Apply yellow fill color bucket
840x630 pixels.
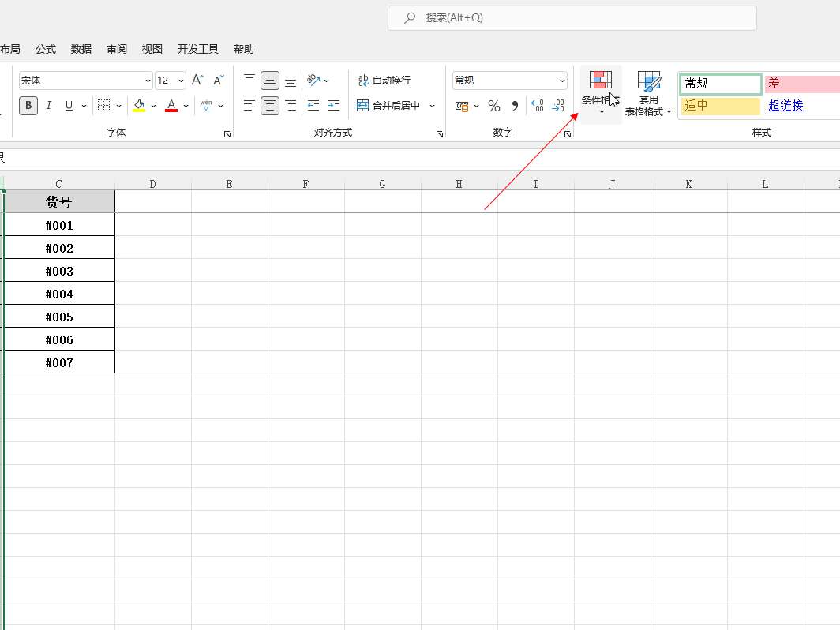coord(139,106)
